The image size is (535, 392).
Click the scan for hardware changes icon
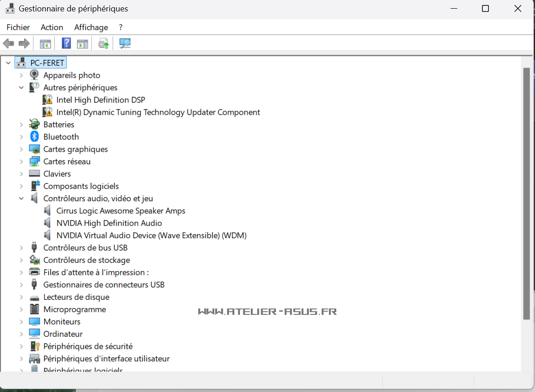click(x=125, y=44)
